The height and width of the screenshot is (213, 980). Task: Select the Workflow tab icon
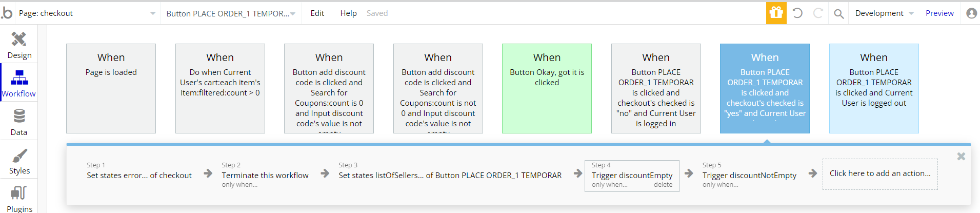[x=19, y=79]
